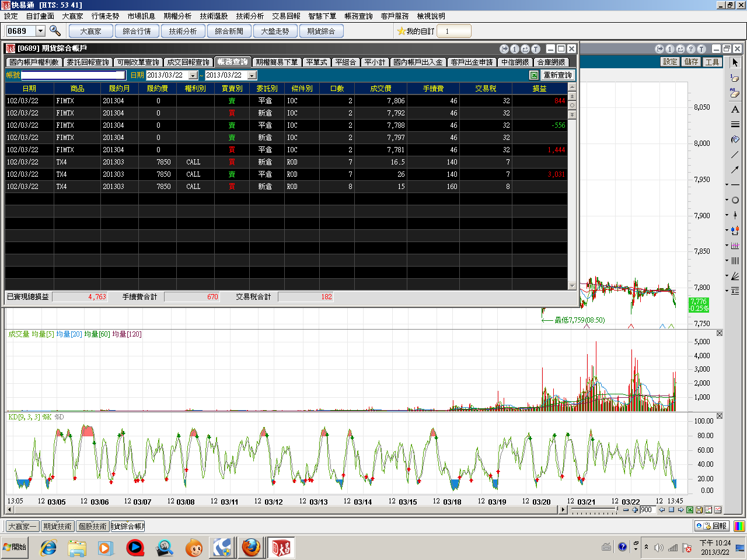Show hidden system tray icons
The image size is (747, 560).
646,547
